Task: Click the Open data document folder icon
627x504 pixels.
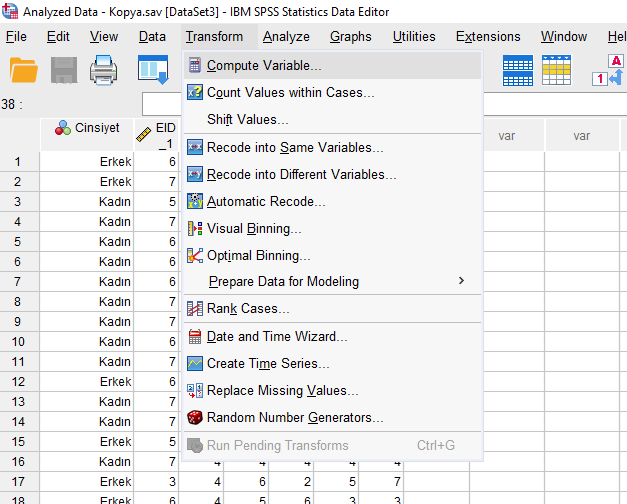Action: click(x=23, y=70)
